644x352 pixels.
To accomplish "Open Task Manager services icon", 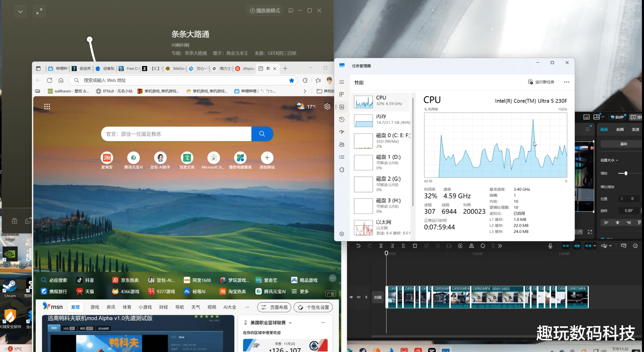I will tap(342, 170).
